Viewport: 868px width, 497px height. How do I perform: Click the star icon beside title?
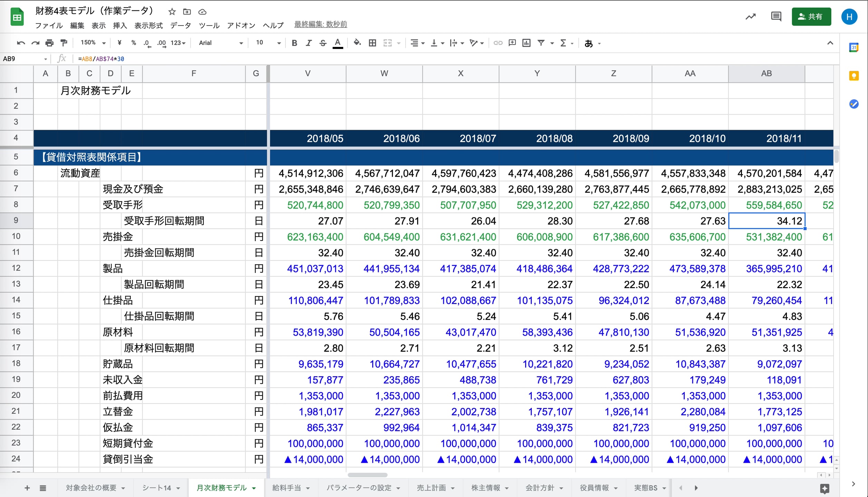point(172,12)
